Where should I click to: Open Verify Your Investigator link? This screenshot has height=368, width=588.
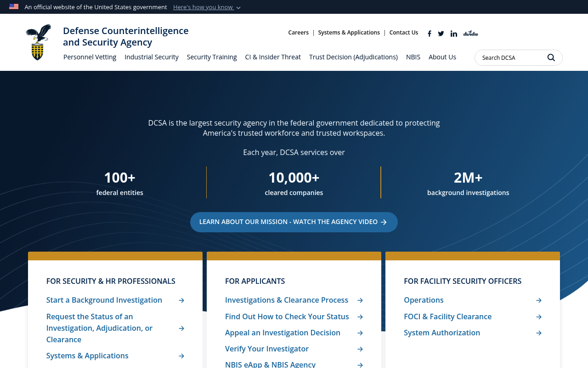[x=267, y=349]
